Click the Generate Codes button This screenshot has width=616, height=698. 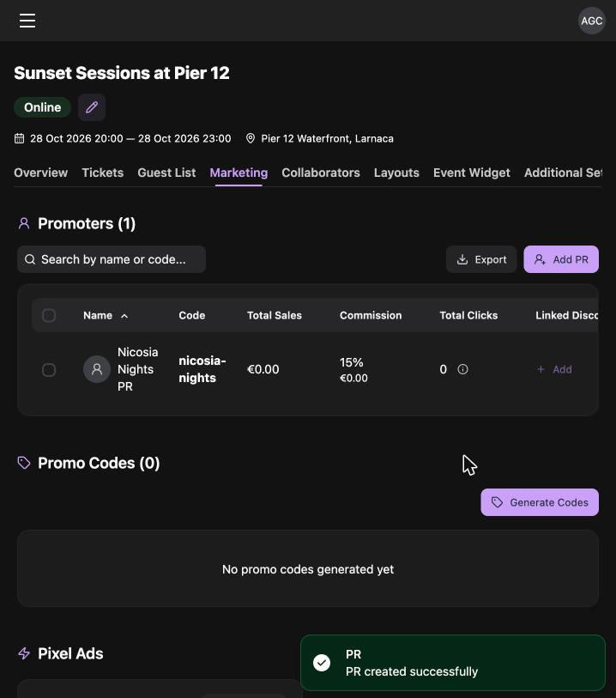[x=540, y=502]
